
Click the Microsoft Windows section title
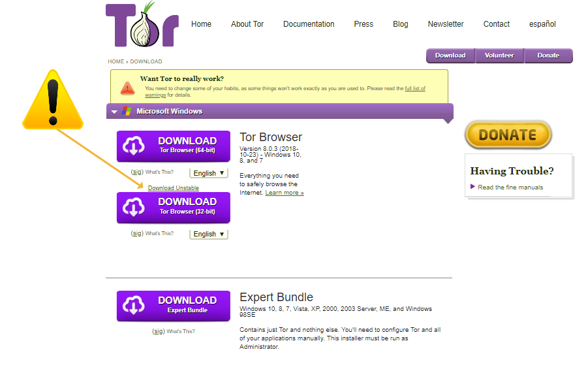point(170,112)
